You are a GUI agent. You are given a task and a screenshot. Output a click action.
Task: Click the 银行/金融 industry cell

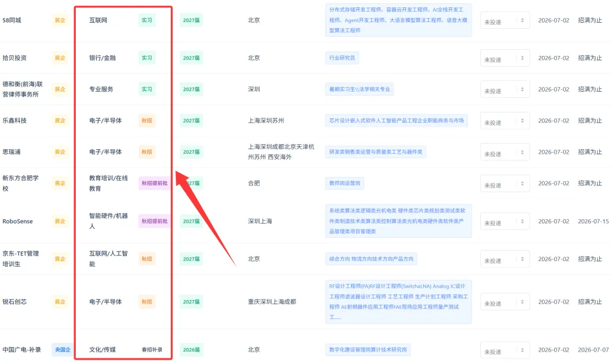[x=102, y=58]
